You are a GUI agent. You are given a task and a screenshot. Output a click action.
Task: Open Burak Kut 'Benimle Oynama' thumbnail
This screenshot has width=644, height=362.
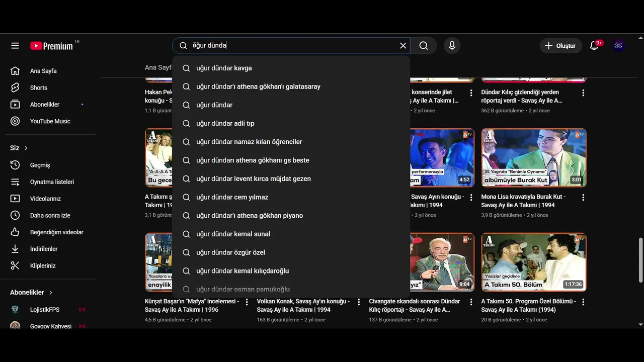(534, 158)
